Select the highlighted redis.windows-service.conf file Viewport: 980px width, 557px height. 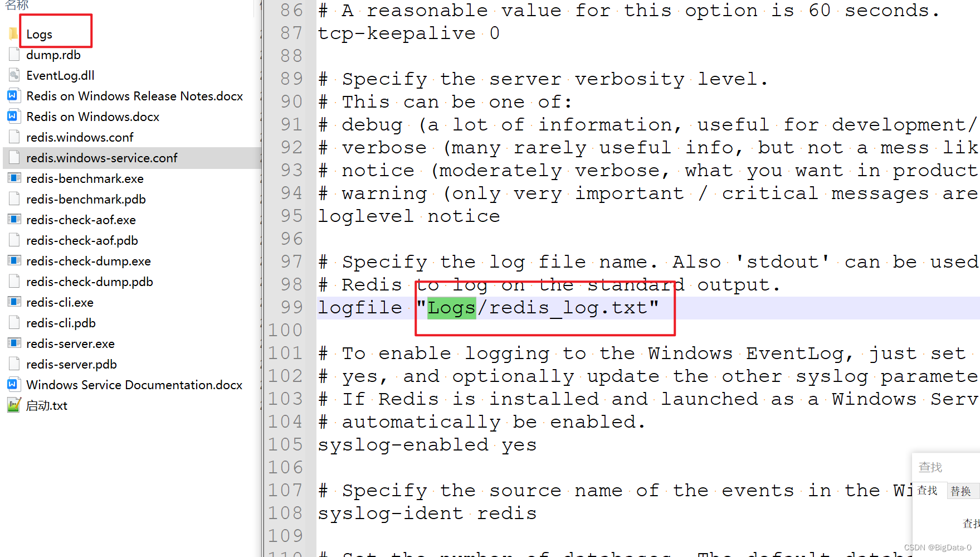tap(101, 157)
